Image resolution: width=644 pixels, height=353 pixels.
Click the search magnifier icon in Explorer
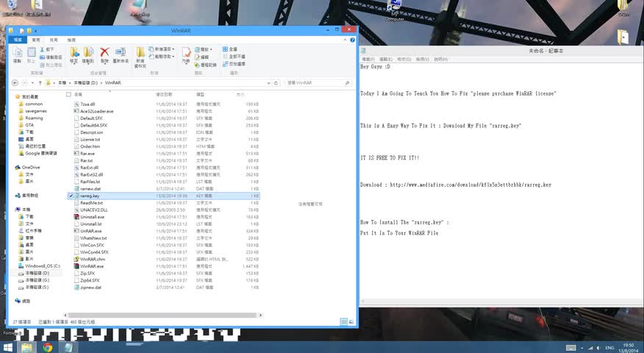347,82
